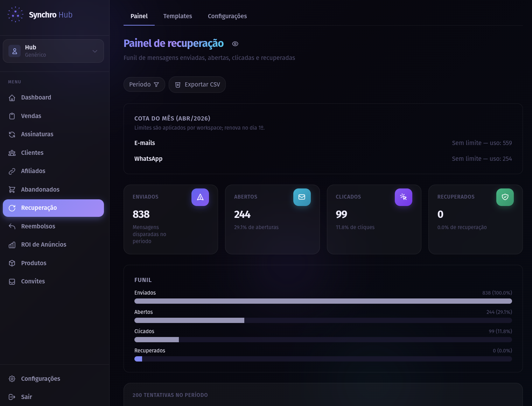The image size is (532, 406).
Task: Click the Afiliados link icon
Action: (x=12, y=171)
